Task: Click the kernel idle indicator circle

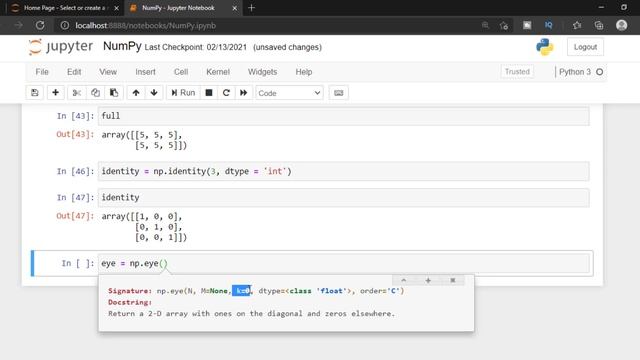Action: tap(599, 72)
